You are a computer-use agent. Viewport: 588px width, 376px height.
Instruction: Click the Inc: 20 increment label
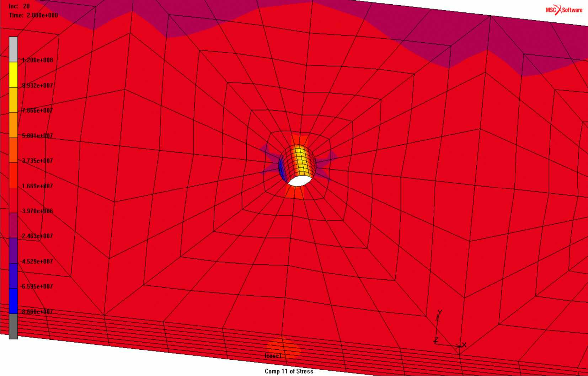click(x=19, y=6)
